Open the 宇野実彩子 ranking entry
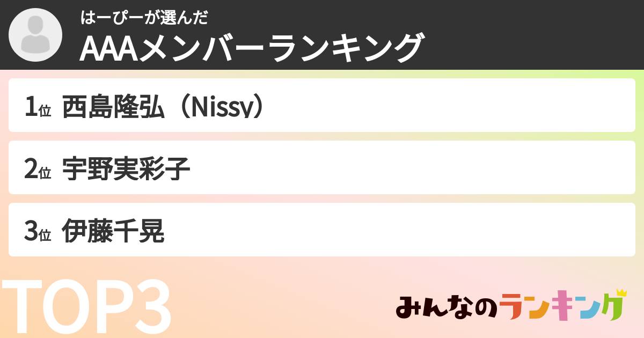 [x=126, y=170]
